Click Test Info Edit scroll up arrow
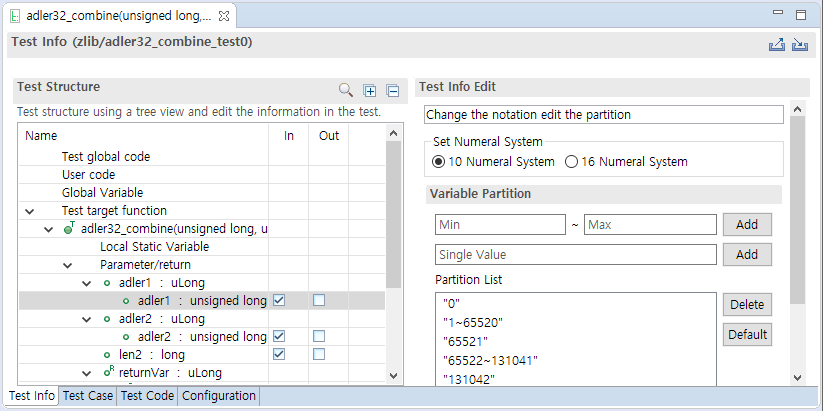The width and height of the screenshot is (823, 411). click(x=797, y=109)
